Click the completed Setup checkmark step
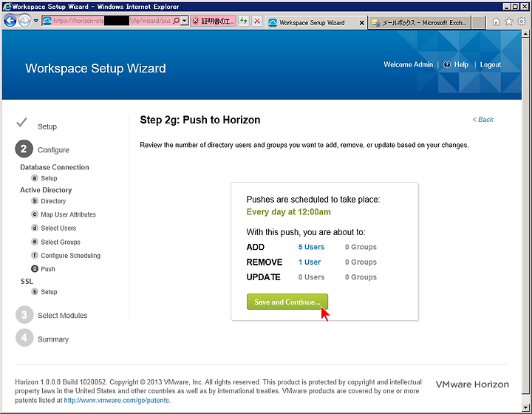 click(21, 123)
